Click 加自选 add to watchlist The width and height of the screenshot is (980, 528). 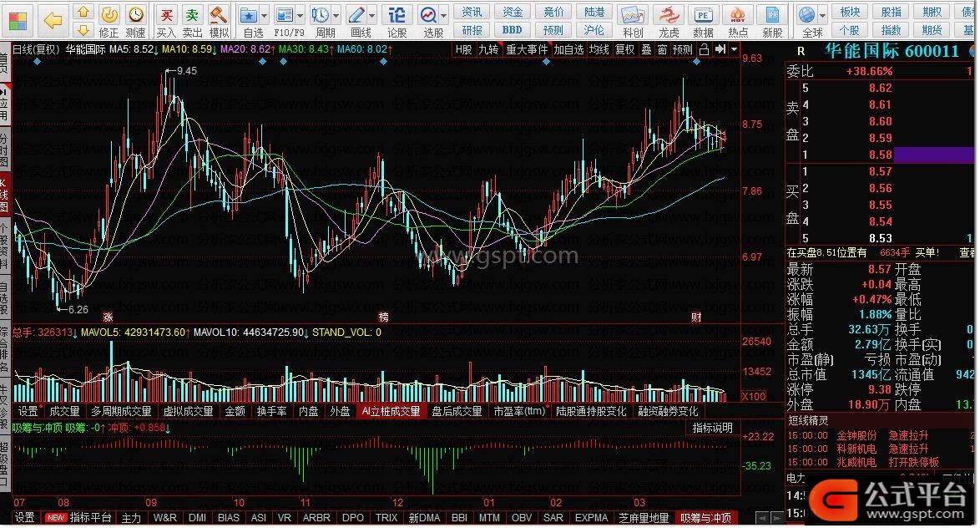[x=568, y=49]
